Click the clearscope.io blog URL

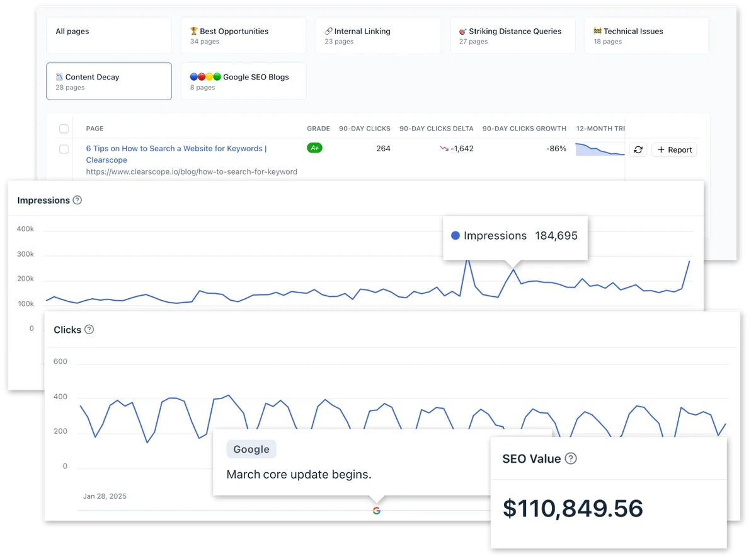pyautogui.click(x=192, y=171)
